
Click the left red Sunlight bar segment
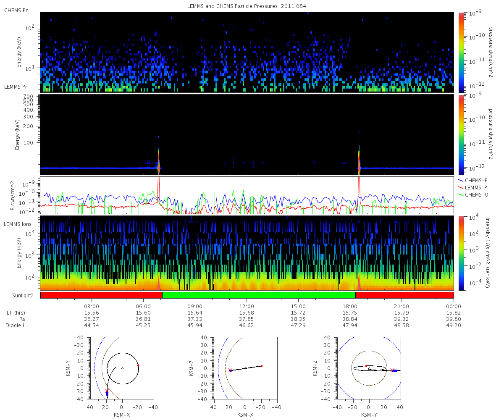coord(101,295)
